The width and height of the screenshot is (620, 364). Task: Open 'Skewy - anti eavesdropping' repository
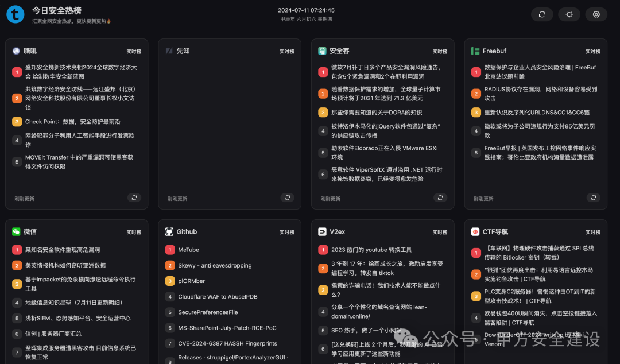[215, 265]
